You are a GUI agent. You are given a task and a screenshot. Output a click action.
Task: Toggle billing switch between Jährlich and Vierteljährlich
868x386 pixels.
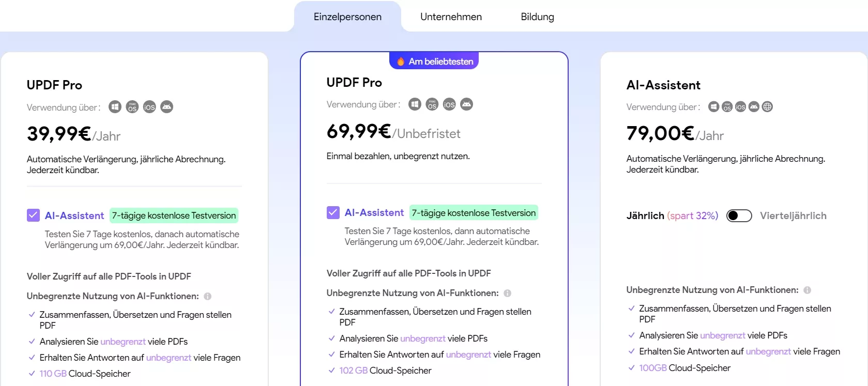739,215
